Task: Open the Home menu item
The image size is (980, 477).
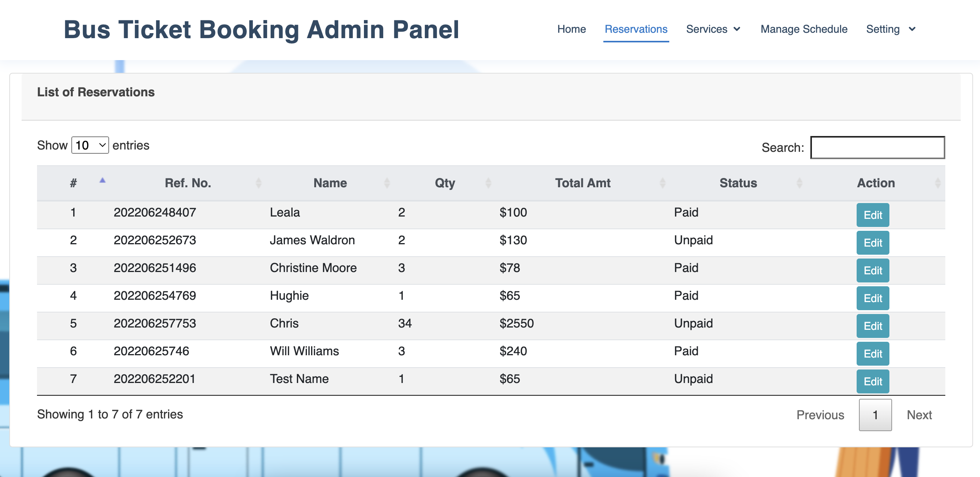Action: [571, 29]
